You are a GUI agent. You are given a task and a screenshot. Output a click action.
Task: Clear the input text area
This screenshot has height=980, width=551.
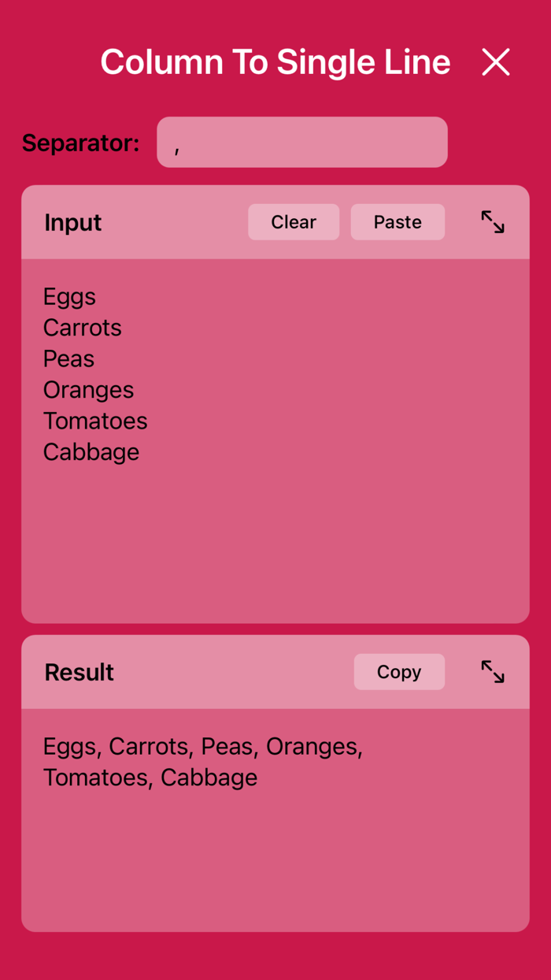tap(294, 222)
